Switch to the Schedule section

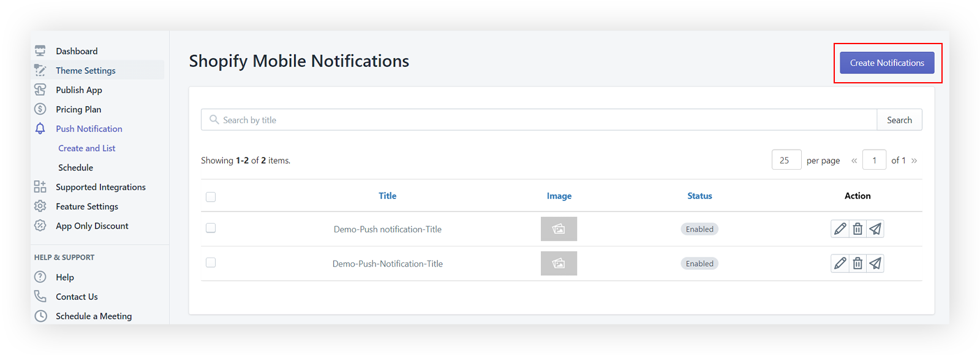(x=75, y=167)
